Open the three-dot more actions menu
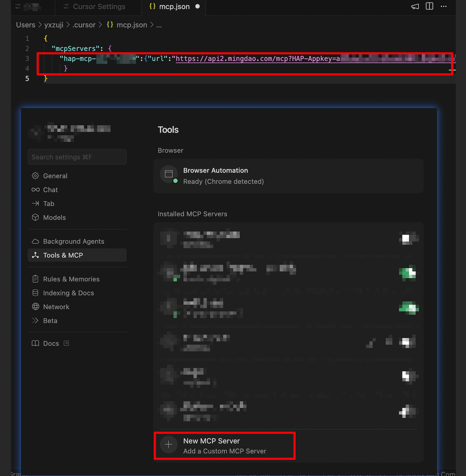466x476 pixels. tap(444, 7)
